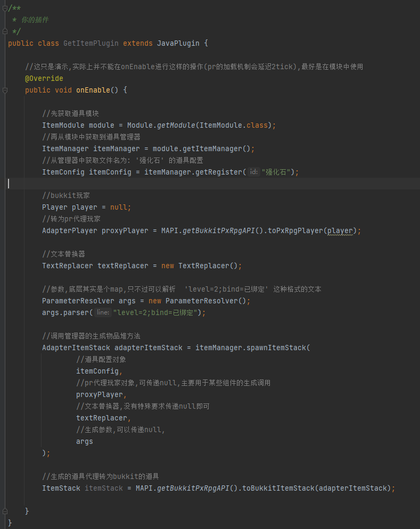Click the args.parser call

click(x=65, y=312)
